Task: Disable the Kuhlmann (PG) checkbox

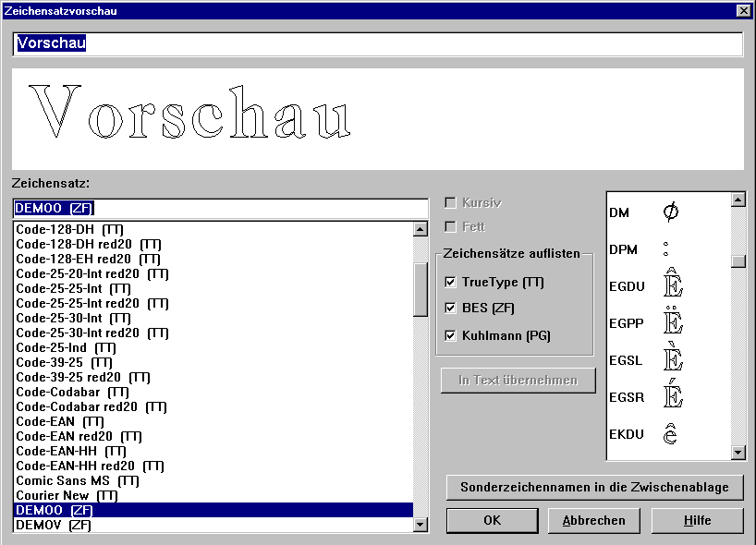Action: tap(451, 335)
